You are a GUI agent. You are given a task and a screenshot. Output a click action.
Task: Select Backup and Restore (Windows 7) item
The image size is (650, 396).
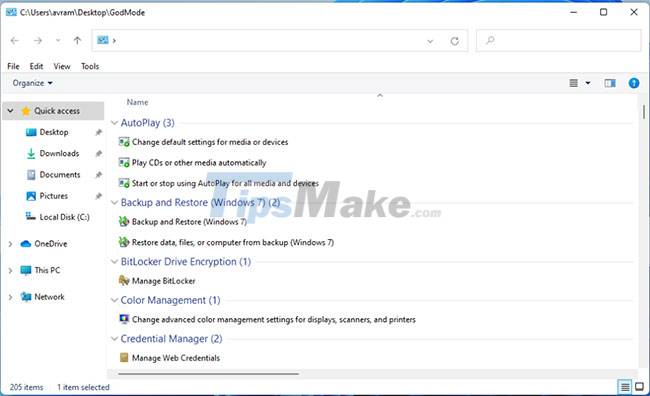click(x=189, y=222)
